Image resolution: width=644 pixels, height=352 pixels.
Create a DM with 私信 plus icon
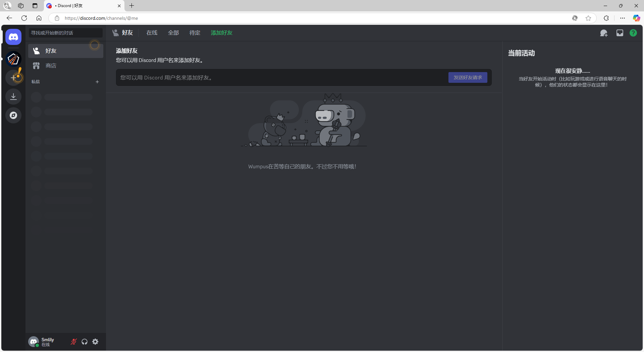(97, 82)
